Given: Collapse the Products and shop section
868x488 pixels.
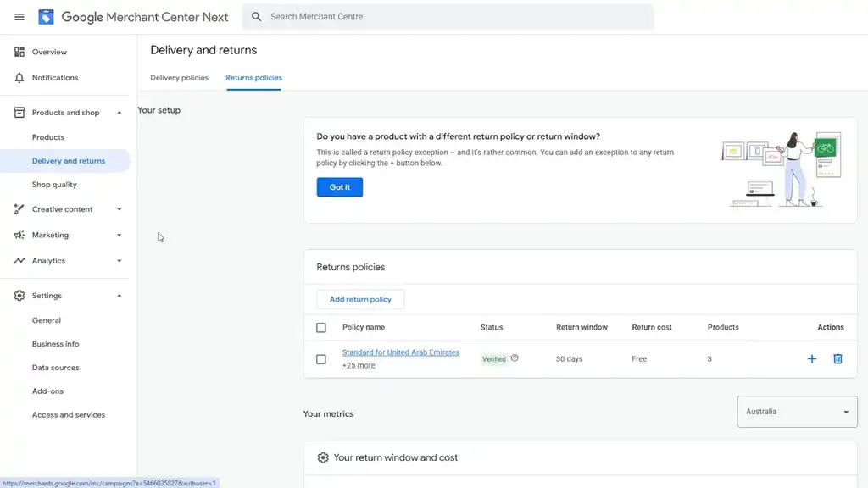Looking at the screenshot, I should tap(119, 112).
